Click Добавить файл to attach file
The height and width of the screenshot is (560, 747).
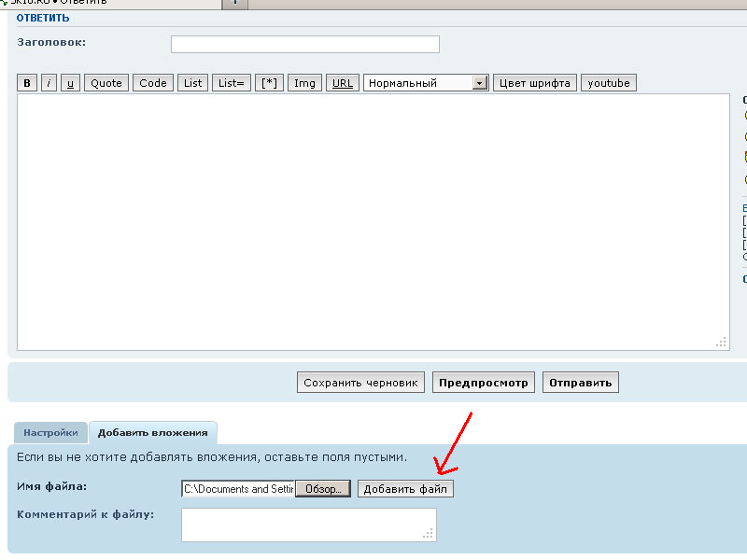pyautogui.click(x=405, y=488)
